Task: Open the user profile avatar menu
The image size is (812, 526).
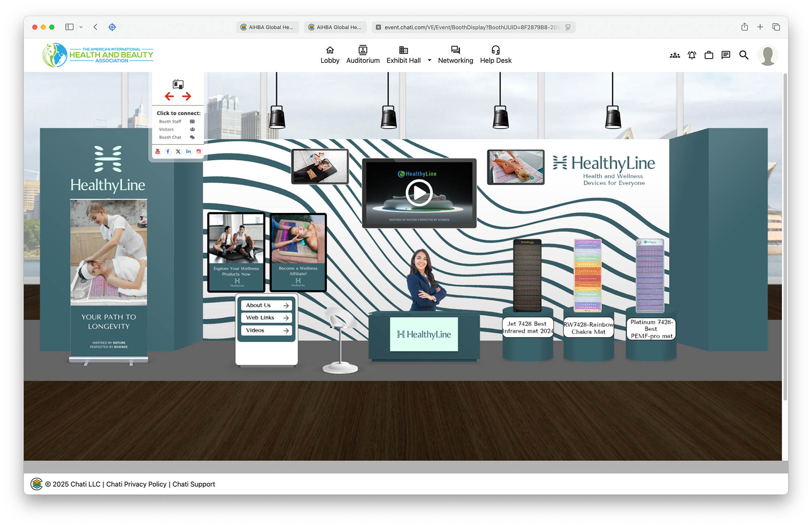Action: tap(767, 56)
